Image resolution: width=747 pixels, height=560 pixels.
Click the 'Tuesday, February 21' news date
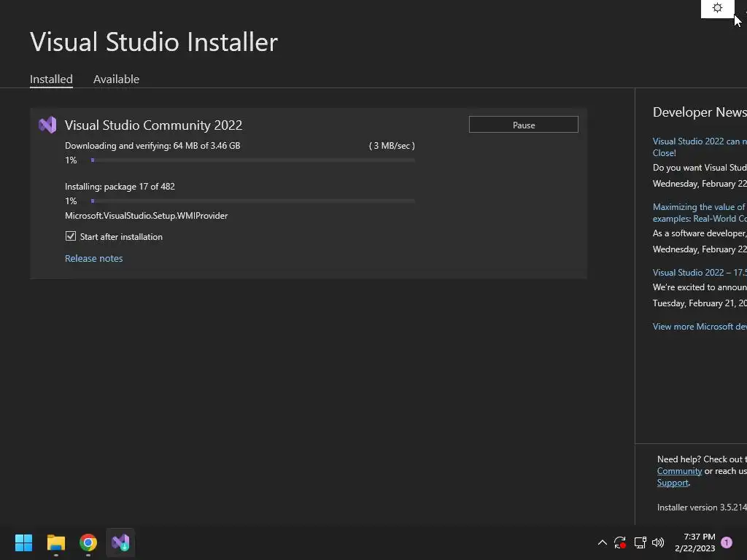click(x=700, y=303)
